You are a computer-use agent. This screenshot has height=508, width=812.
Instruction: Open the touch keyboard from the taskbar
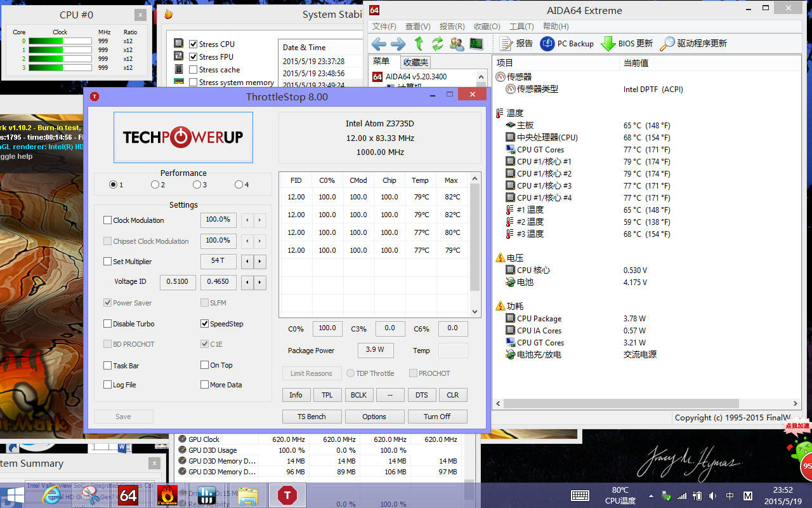tap(580, 495)
